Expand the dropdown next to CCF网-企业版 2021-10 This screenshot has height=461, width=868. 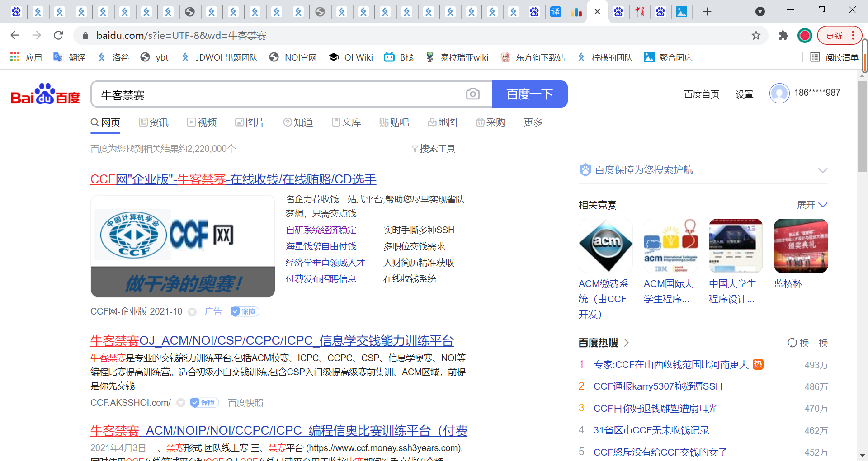pos(192,312)
